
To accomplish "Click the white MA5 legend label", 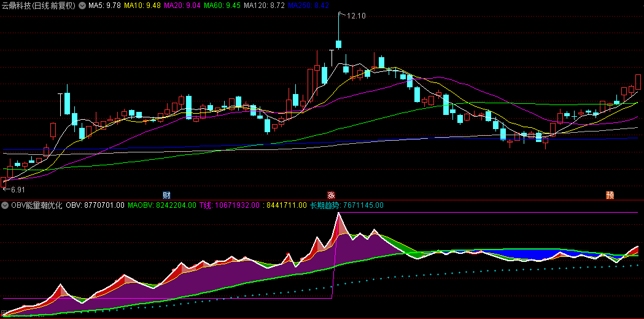I will [x=104, y=6].
